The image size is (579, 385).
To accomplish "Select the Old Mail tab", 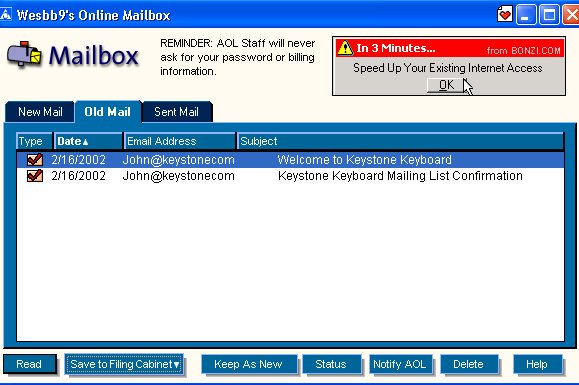I will point(107,112).
